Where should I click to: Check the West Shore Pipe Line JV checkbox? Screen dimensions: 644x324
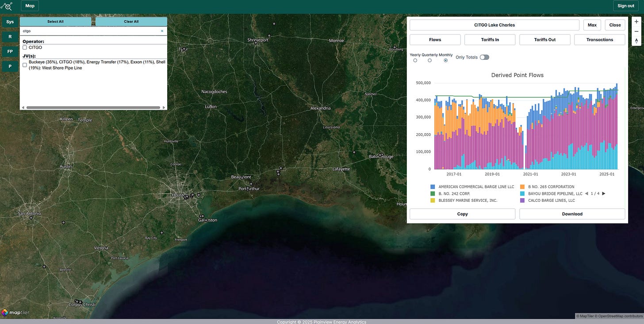(x=25, y=65)
